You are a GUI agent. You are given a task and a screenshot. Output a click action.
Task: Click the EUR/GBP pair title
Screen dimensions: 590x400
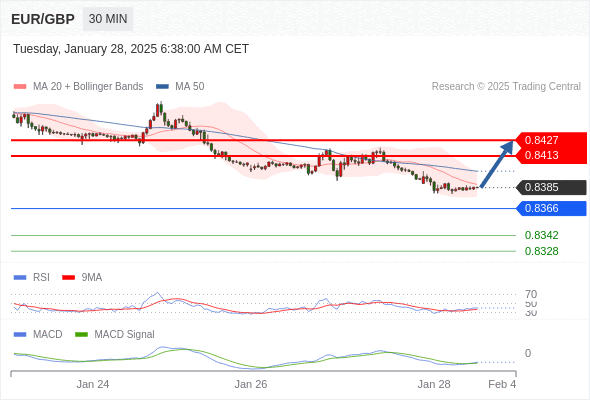43,19
